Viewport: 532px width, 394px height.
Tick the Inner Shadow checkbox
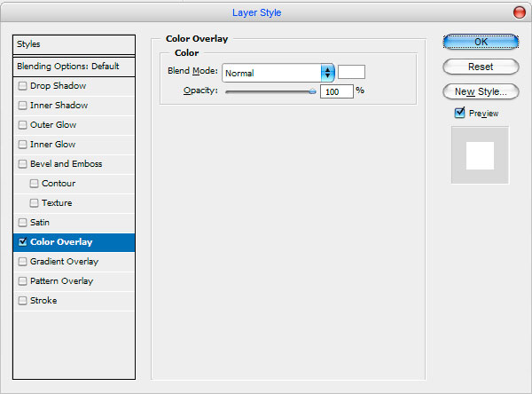22,106
